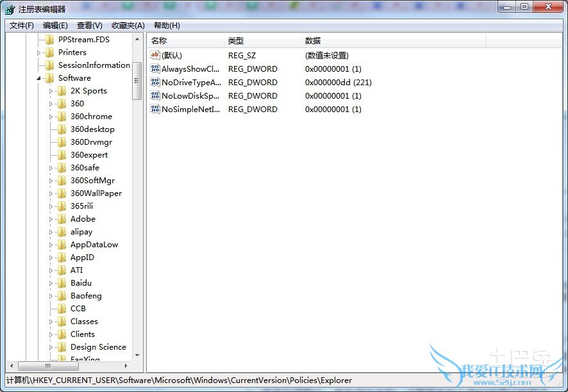
Task: Sort by the 名称 column header
Action: 186,40
